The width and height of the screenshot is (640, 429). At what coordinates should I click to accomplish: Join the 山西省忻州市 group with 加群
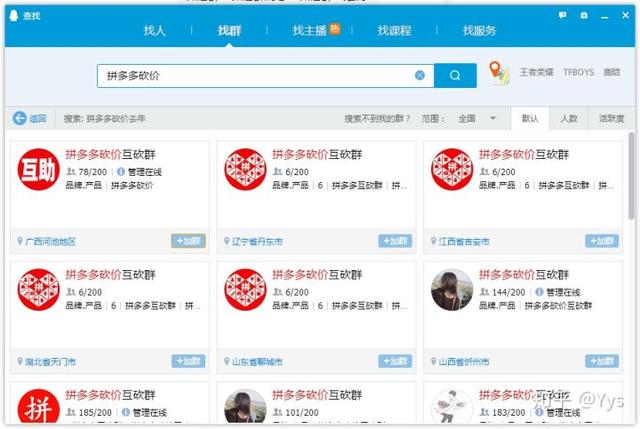(601, 361)
